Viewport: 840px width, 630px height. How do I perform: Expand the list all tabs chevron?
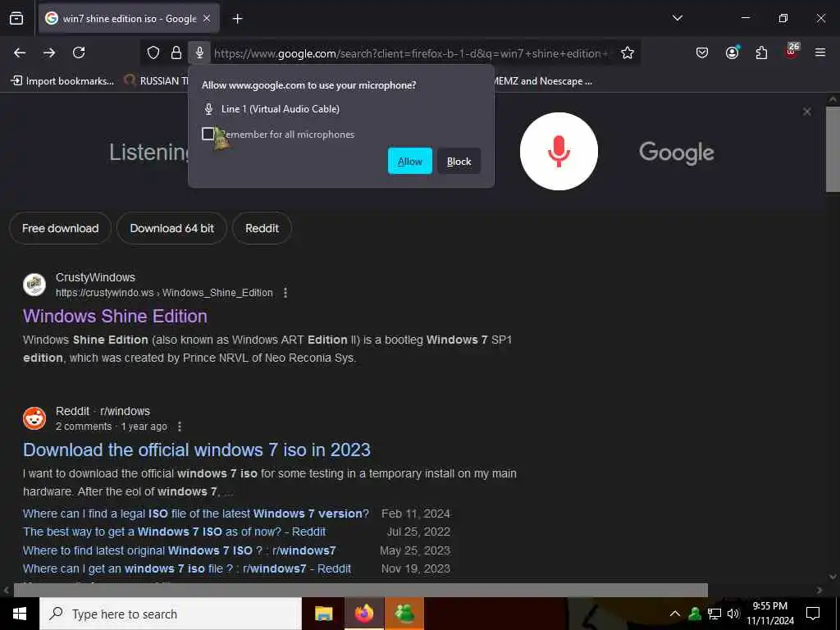(x=677, y=18)
